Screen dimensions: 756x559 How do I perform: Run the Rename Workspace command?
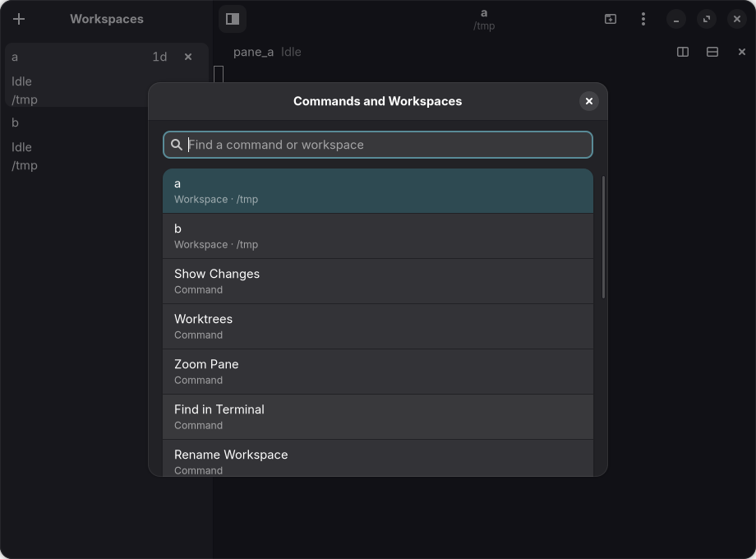coord(378,458)
